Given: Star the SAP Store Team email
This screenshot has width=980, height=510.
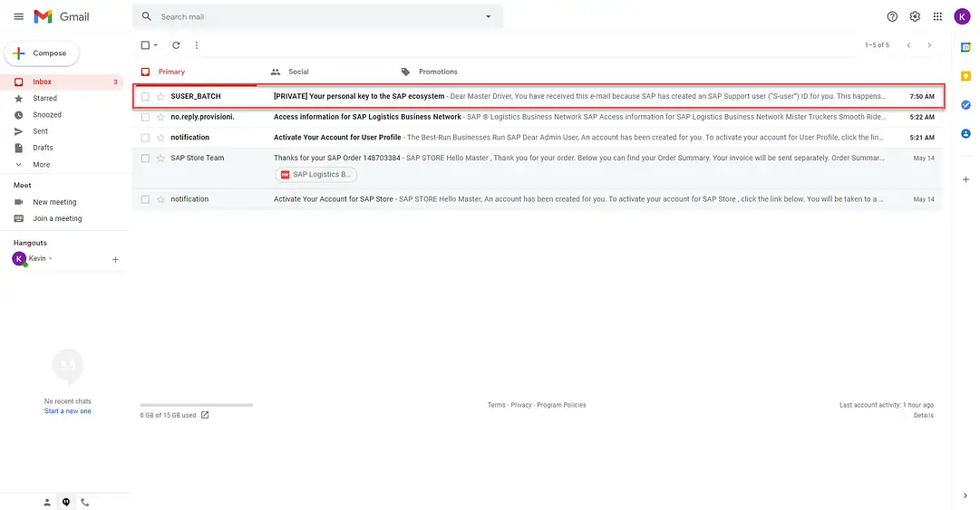Looking at the screenshot, I should [x=160, y=158].
